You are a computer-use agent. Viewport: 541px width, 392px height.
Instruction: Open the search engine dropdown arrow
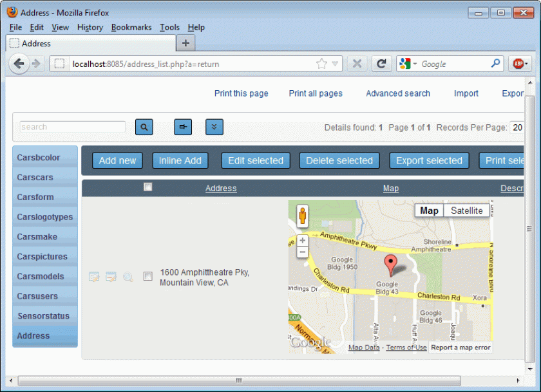(x=415, y=64)
